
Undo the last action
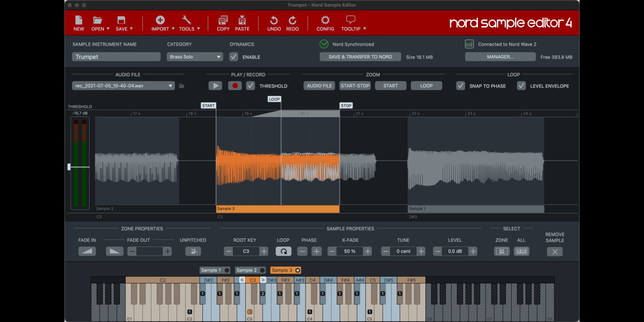point(274,23)
